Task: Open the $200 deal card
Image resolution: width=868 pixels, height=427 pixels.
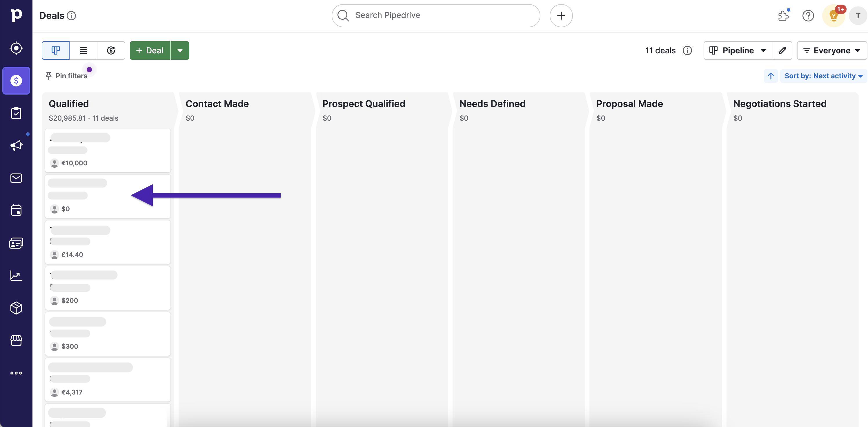Action: (108, 288)
